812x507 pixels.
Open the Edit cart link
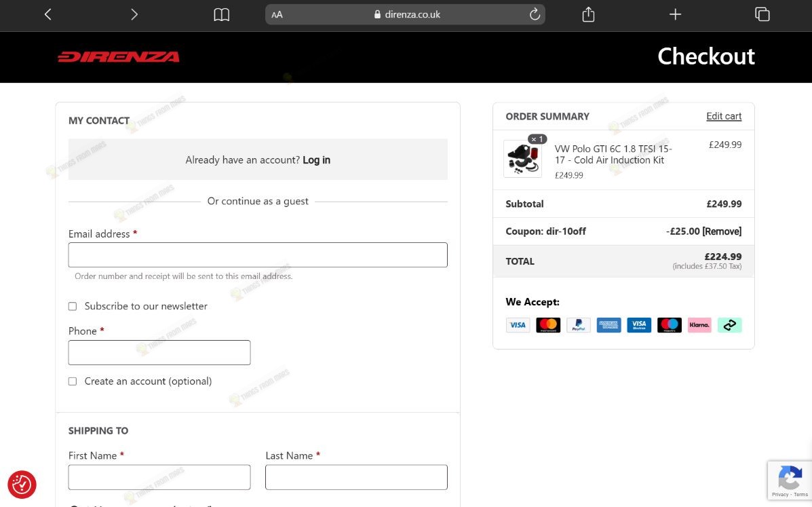pos(723,117)
